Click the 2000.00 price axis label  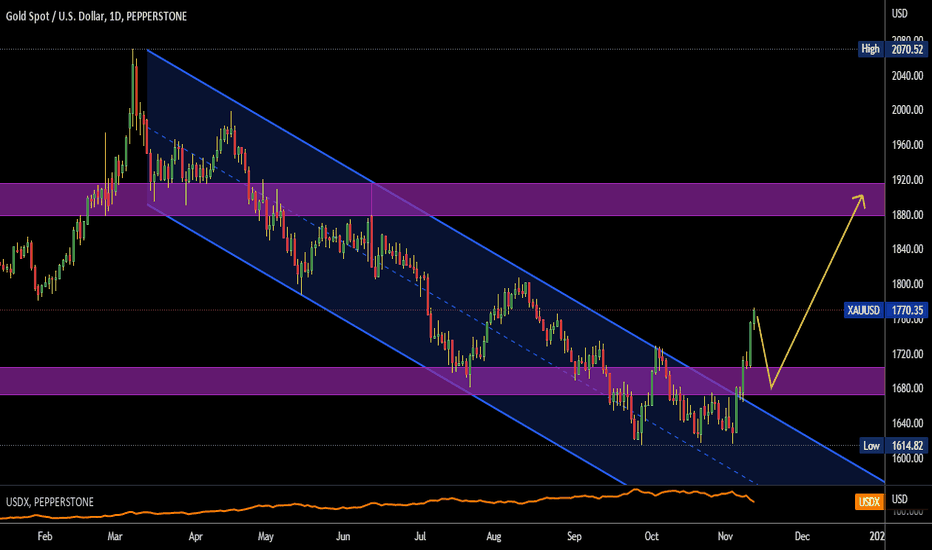click(x=908, y=110)
